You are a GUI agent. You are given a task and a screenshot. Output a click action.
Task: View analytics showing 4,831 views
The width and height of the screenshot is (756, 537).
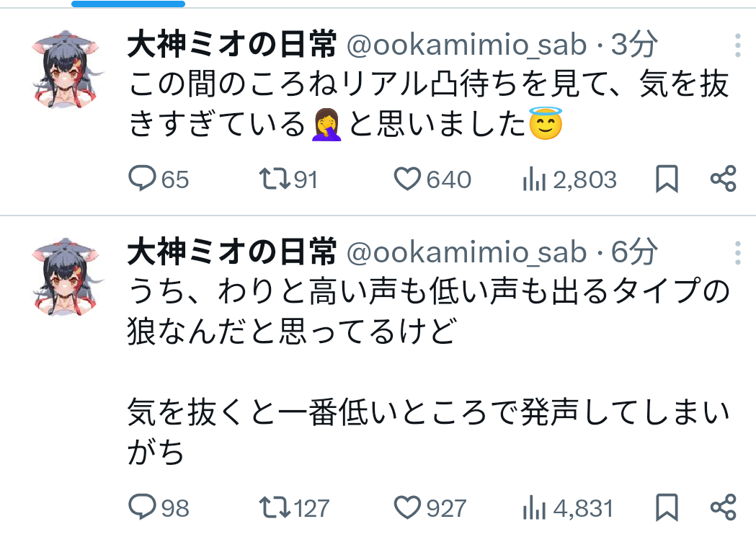[533, 508]
